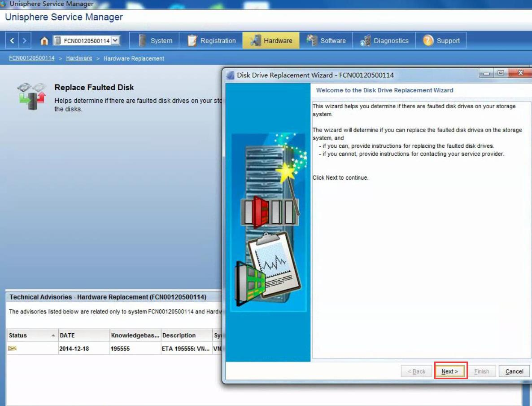Click the Hardware tab's tools icon
Viewport: 532px width, 406px height.
[256, 40]
